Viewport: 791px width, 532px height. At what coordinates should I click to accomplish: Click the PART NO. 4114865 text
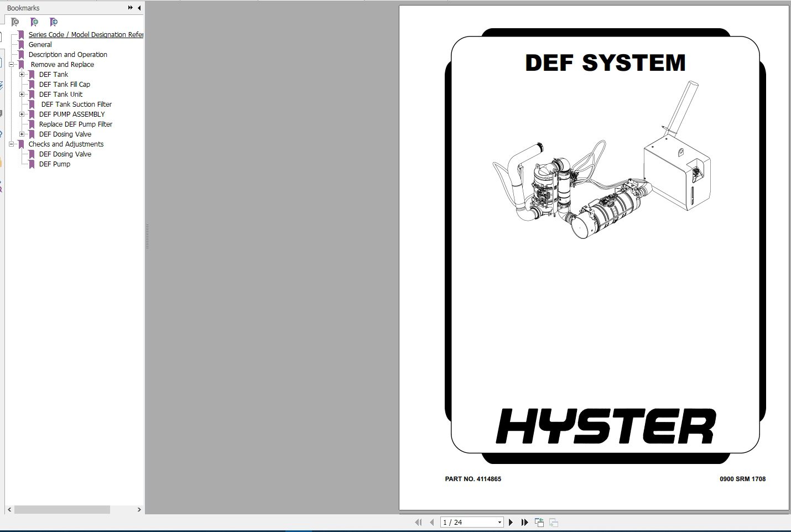click(473, 479)
